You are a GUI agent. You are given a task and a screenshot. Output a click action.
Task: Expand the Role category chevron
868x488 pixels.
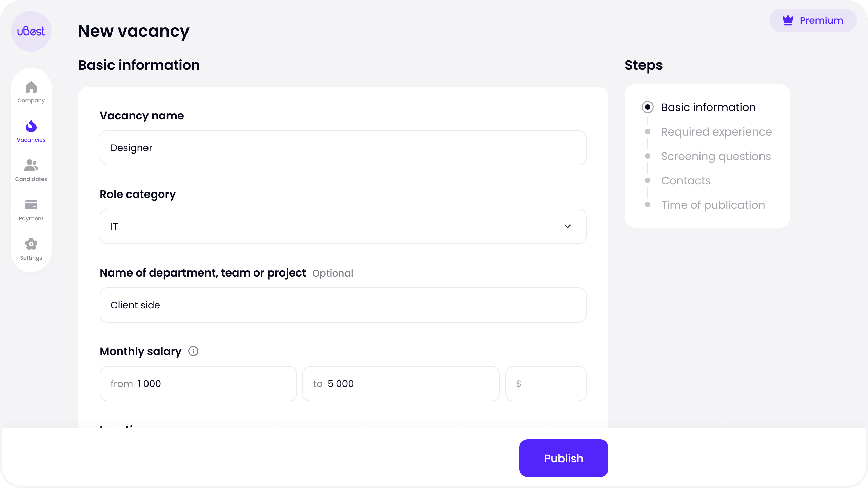click(x=568, y=226)
